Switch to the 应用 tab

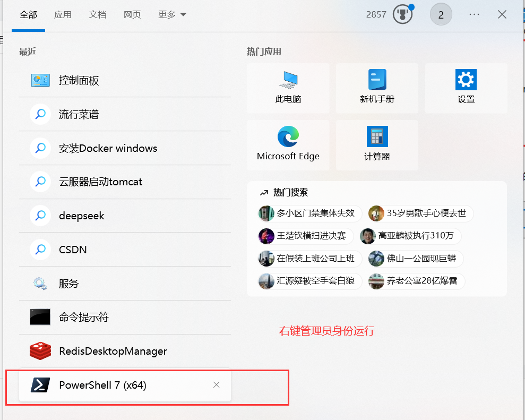pos(63,14)
